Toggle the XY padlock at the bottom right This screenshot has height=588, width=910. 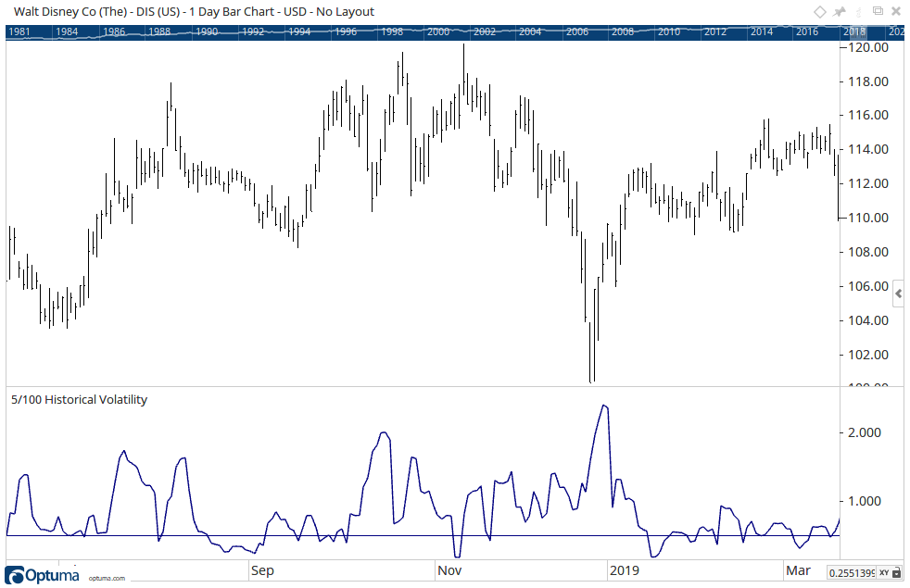coord(897,573)
